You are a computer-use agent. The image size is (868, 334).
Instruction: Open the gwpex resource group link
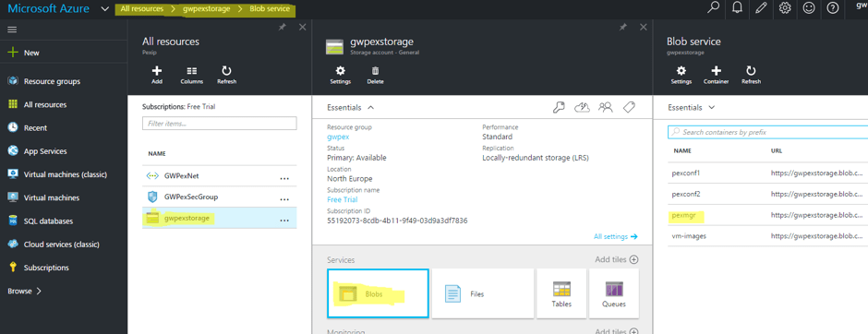[338, 137]
